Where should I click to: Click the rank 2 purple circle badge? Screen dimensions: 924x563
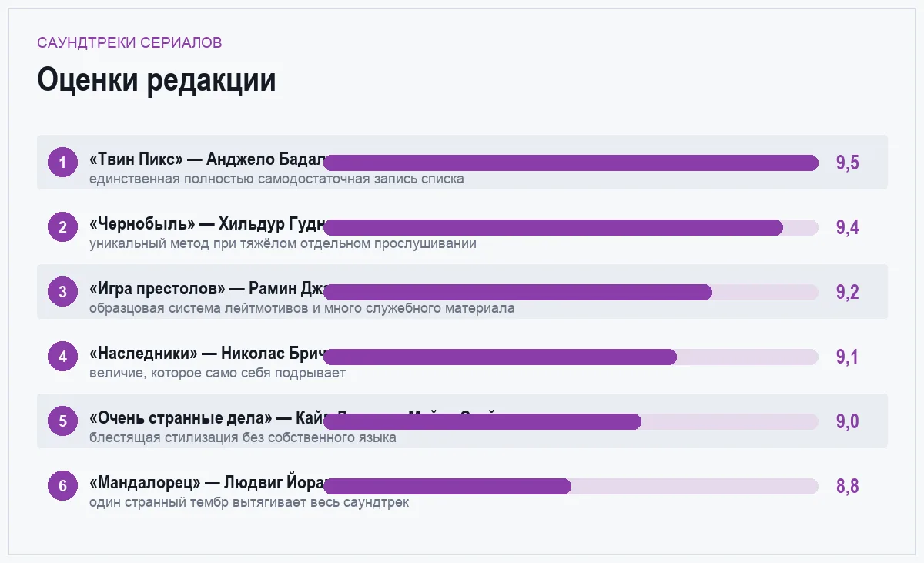point(63,227)
